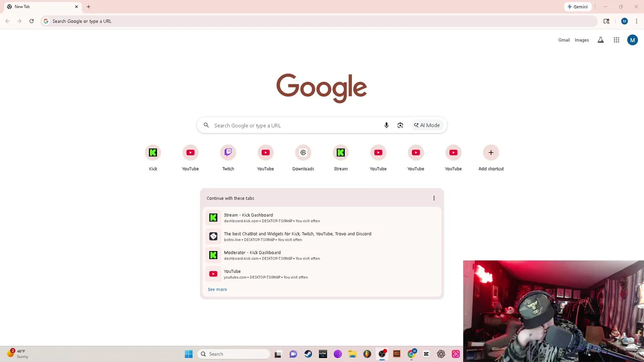
Task: Open the Stream - Kick Dashboard tab entry
Action: [x=322, y=218]
